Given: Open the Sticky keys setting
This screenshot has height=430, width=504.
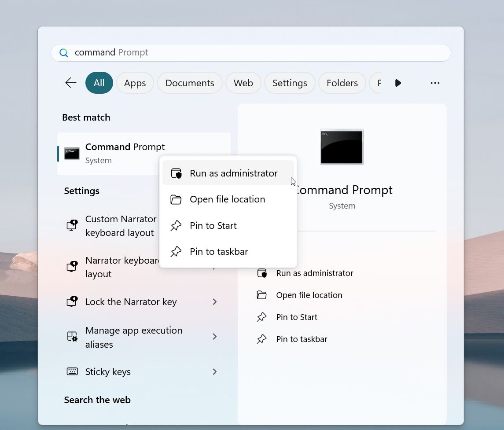Looking at the screenshot, I should point(143,372).
